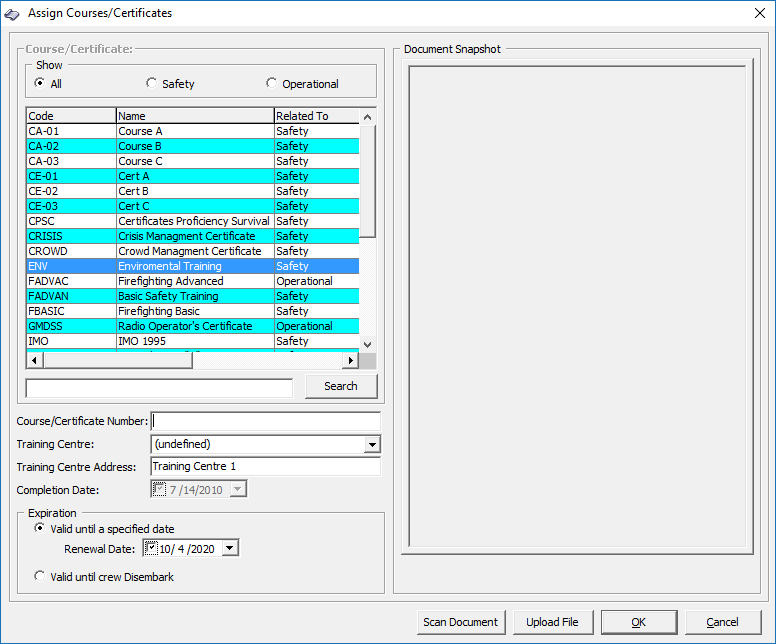The height and width of the screenshot is (644, 776).
Task: Select the CE-02 Cert B row
Action: [193, 191]
